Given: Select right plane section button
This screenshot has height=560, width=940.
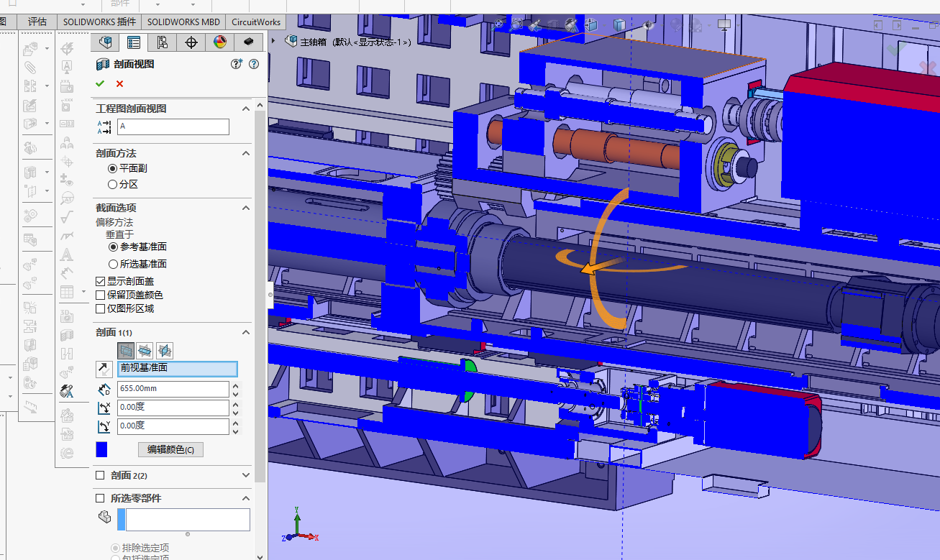Looking at the screenshot, I should click(x=164, y=350).
